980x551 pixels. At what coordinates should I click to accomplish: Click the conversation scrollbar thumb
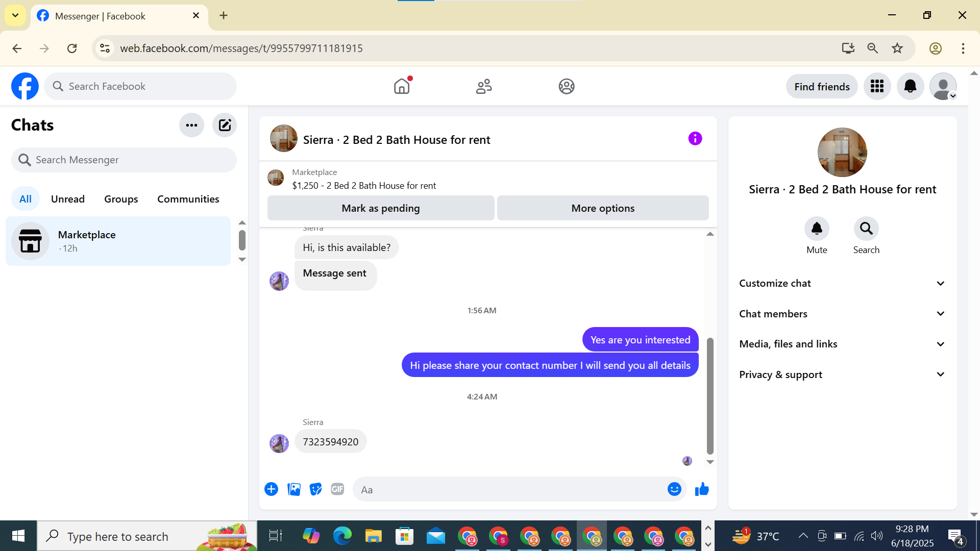pos(710,396)
